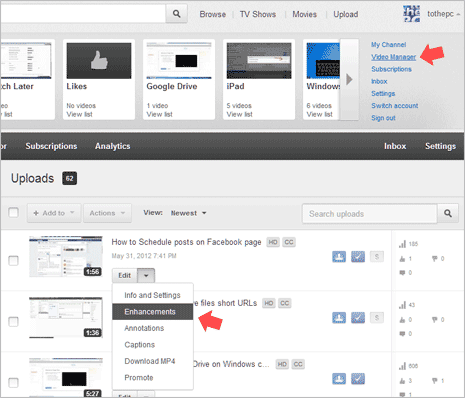This screenshot has width=465, height=398.
Task: Click thumbs-down icon in Facebook video stats
Action: [435, 259]
